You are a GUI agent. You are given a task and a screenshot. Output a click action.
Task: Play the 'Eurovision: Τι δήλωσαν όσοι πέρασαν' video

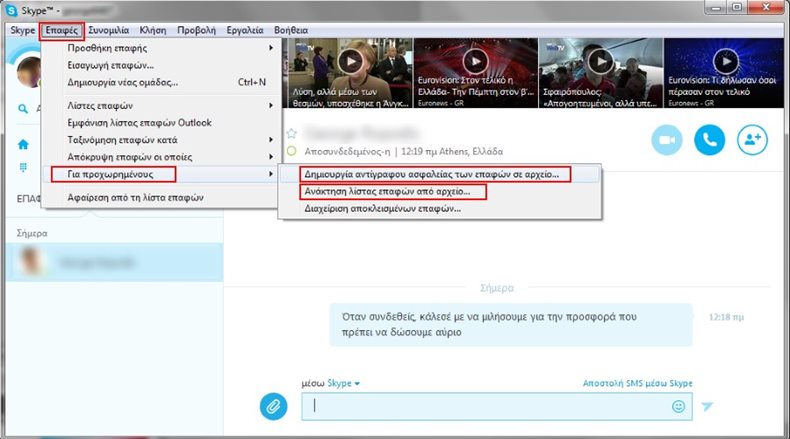[x=726, y=61]
